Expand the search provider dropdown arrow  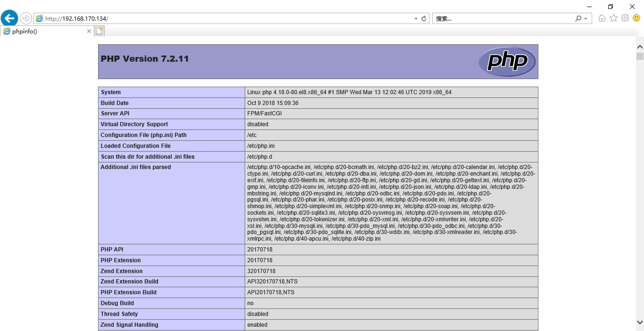point(586,19)
